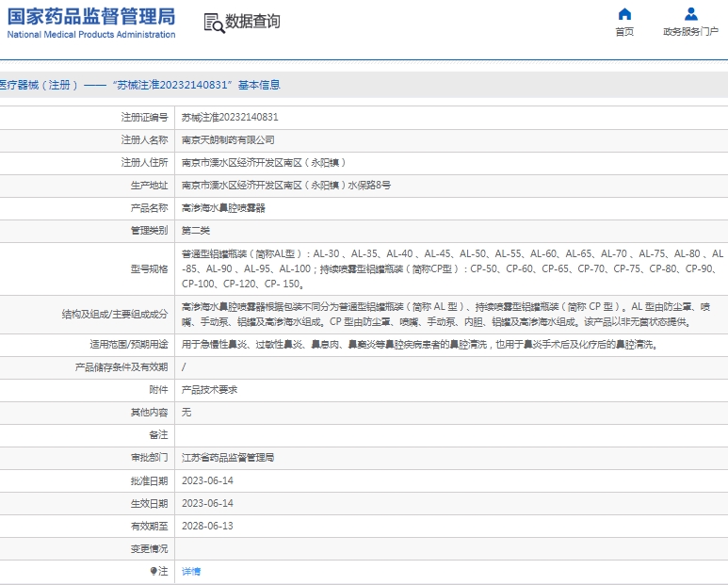Click the bullet icon beside 注
Image resolution: width=728 pixels, height=585 pixels.
154,571
